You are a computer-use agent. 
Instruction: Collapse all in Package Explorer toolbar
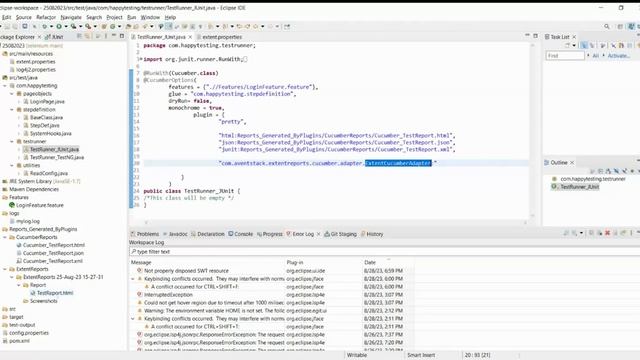click(80, 36)
